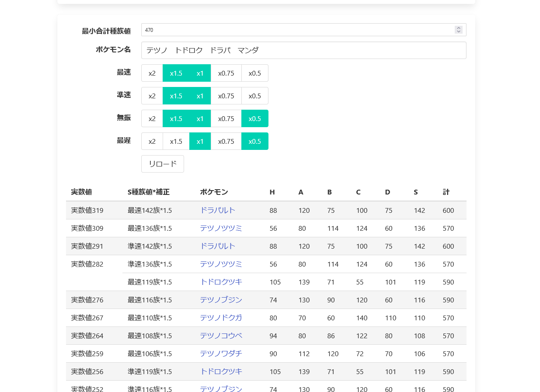Viewport: 540px width, 392px height.
Task: Open トドロクツキ link in 最速119族 row
Action: point(221,282)
